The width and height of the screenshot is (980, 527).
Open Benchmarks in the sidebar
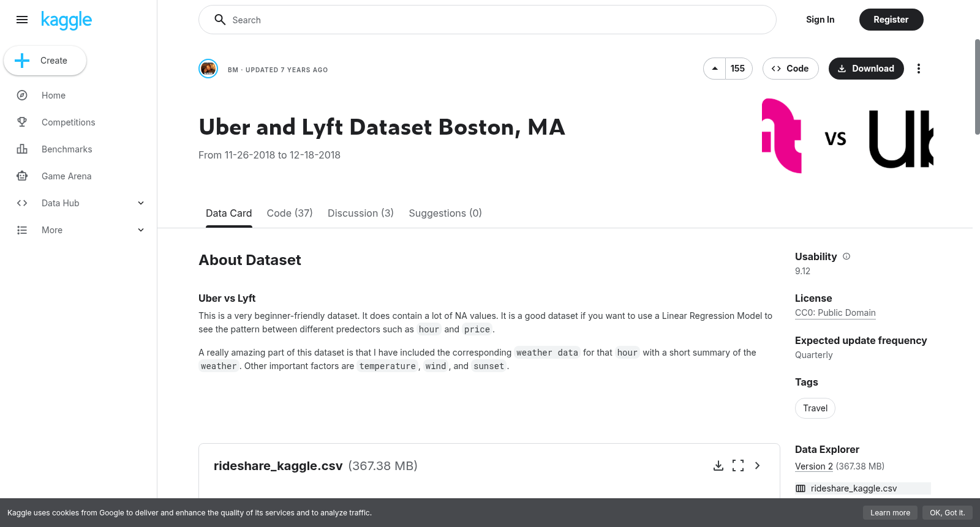(67, 149)
